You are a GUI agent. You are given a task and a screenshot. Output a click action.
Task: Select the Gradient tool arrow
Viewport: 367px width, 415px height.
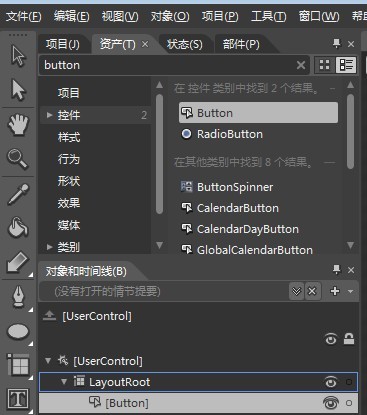[x=18, y=263]
